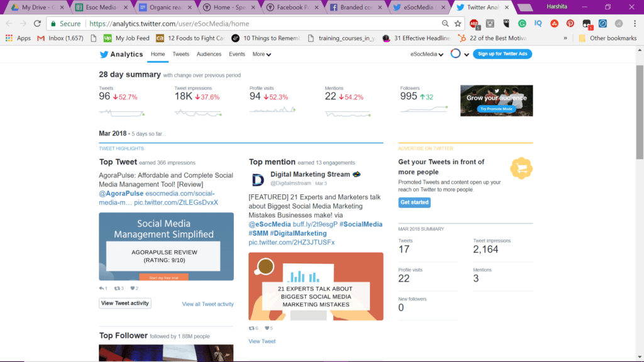Click the @eSocMedia mention link
Viewport: 644px width, 362px height.
pyautogui.click(x=269, y=224)
